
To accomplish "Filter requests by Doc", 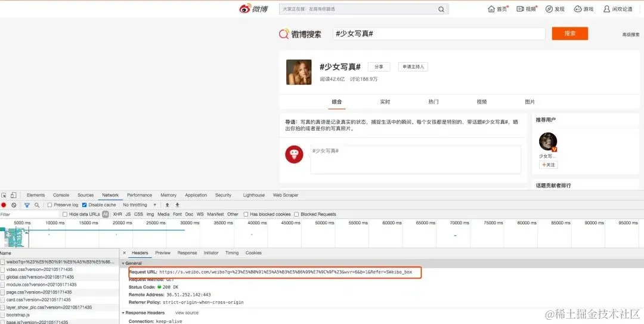I will [189, 214].
